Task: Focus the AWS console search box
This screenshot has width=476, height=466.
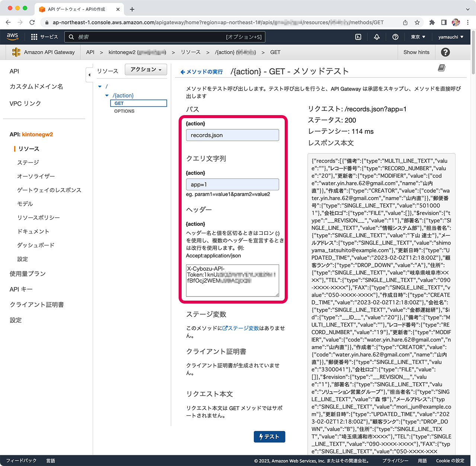Action: (x=165, y=37)
